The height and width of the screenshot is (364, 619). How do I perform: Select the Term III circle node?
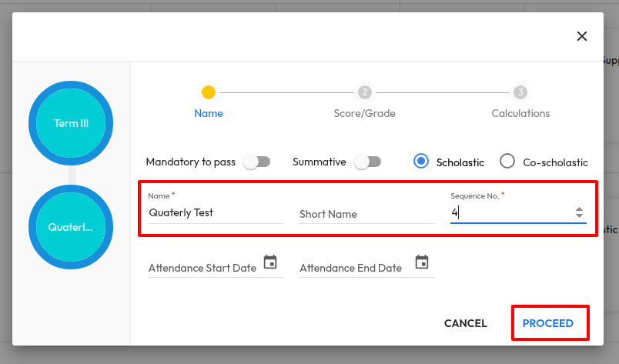(x=71, y=123)
